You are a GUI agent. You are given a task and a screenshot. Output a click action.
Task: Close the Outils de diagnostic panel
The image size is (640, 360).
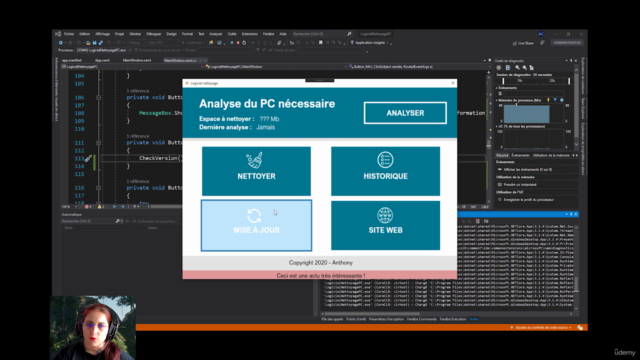tap(576, 60)
